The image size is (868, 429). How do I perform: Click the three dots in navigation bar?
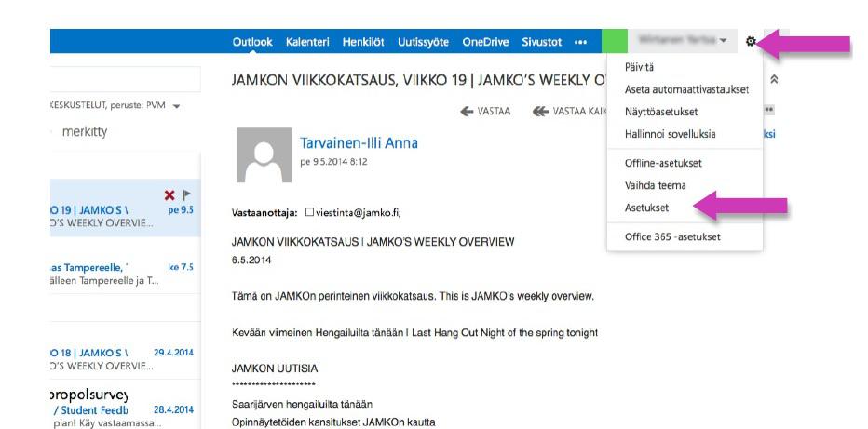[581, 42]
